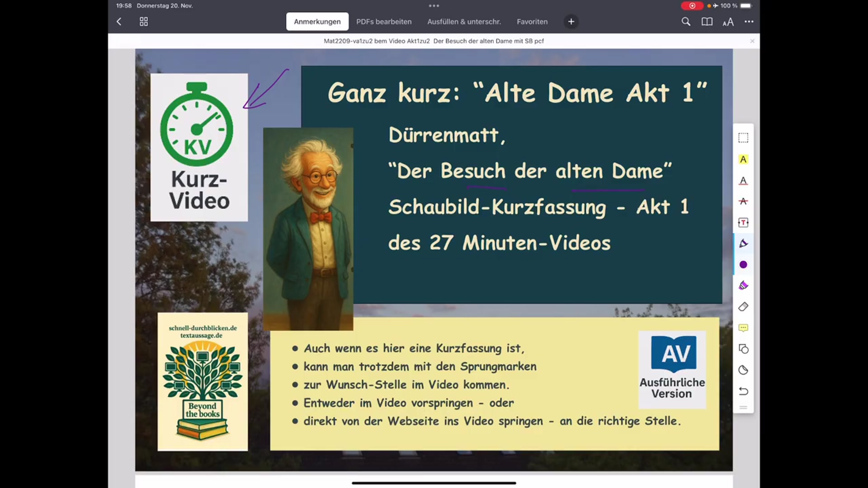Switch to the PDFs bearbeiten tab
This screenshot has height=488, width=868.
(384, 21)
